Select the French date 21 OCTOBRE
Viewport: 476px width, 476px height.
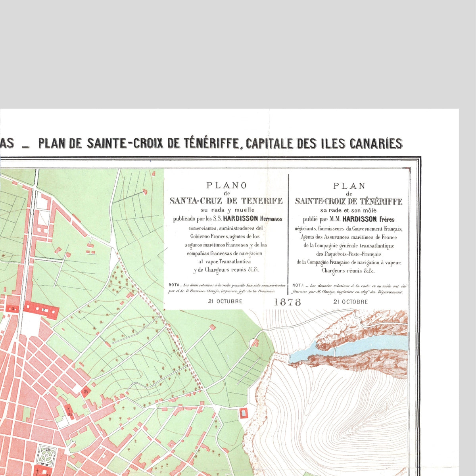[350, 302]
